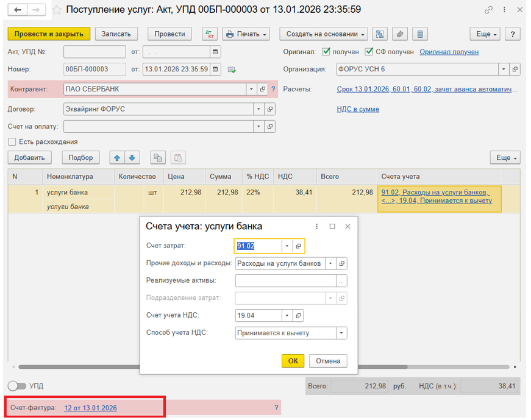The height and width of the screenshot is (420, 531).
Task: Toggle the Оригинал получен checkbox
Action: pyautogui.click(x=326, y=52)
